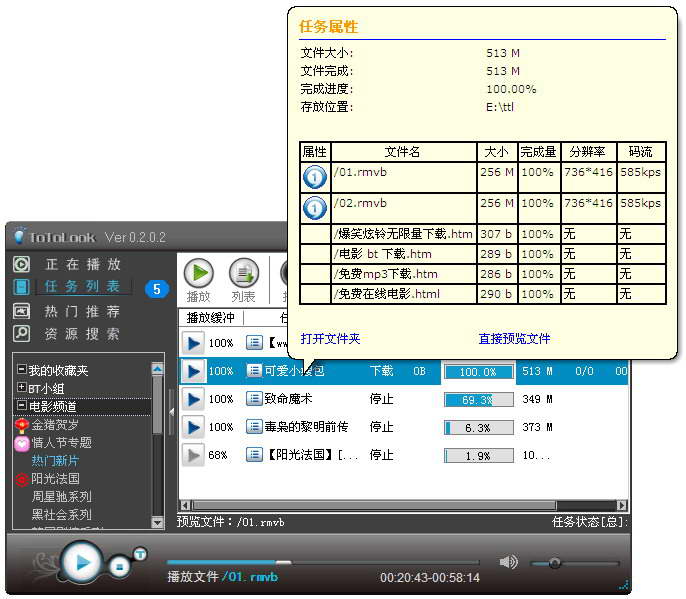Select the 毒枭的黎明前传 task name
Screen dimensions: 686x599
coord(306,427)
